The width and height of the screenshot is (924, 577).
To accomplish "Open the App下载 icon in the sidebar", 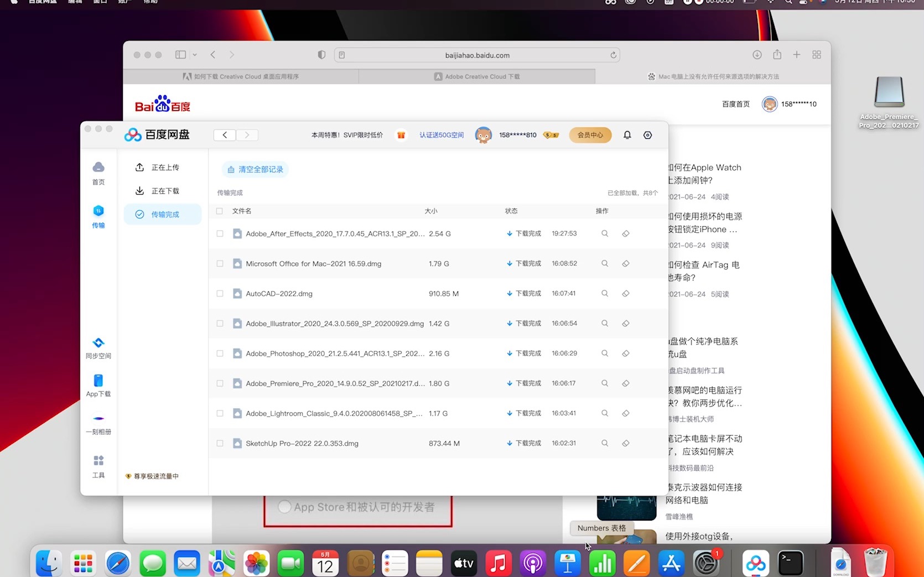I will point(98,386).
